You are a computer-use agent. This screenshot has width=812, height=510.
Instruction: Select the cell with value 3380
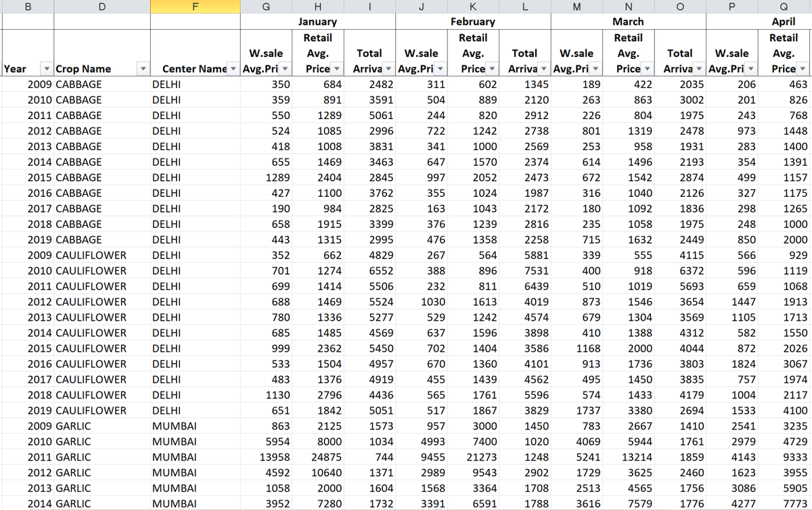point(629,411)
